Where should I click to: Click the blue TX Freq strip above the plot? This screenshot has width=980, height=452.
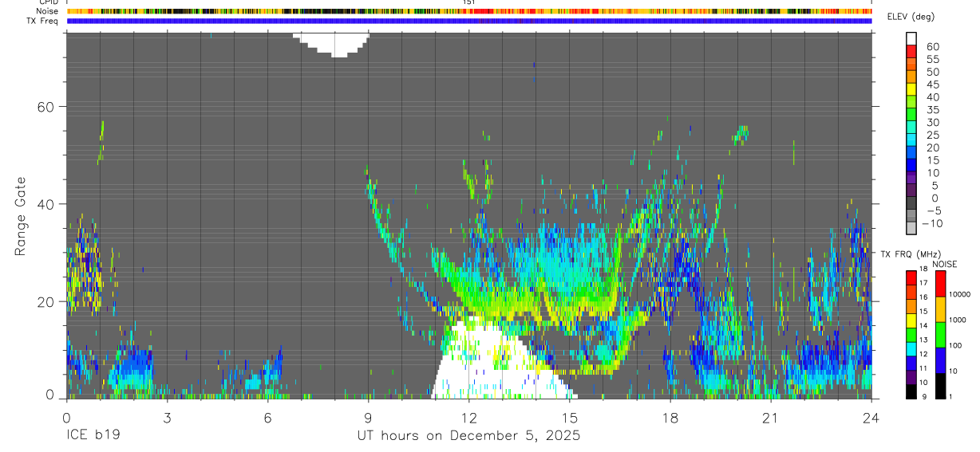[x=469, y=21]
